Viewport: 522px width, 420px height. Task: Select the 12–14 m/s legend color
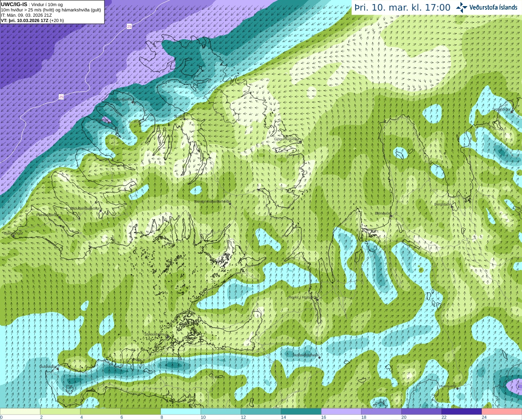pos(261,411)
